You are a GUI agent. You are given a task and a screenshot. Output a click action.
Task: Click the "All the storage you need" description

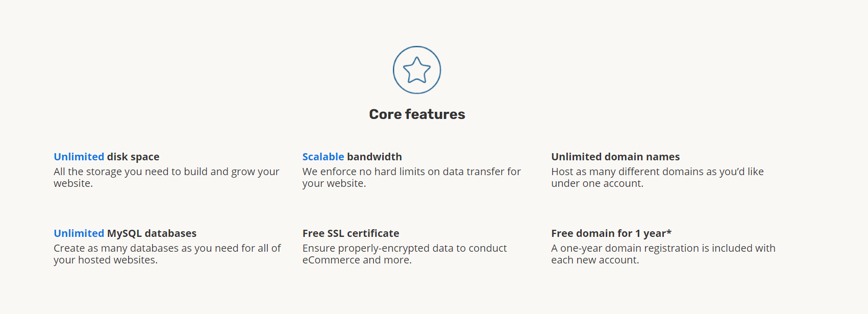166,177
